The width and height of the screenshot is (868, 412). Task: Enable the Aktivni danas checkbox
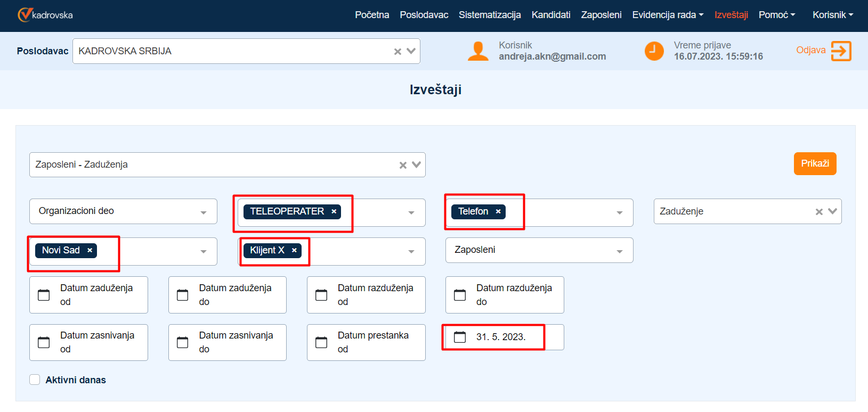[35, 380]
